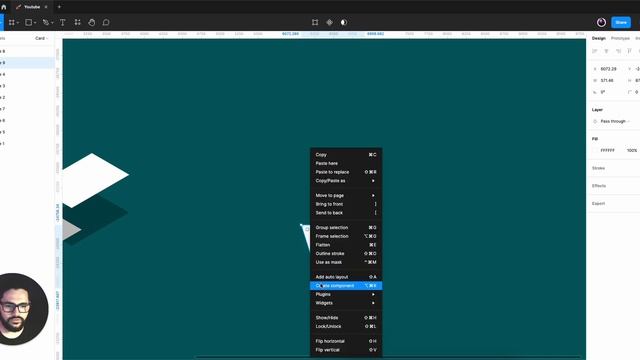Select the Comment tool
Image resolution: width=640 pixels, height=360 pixels.
(106, 22)
